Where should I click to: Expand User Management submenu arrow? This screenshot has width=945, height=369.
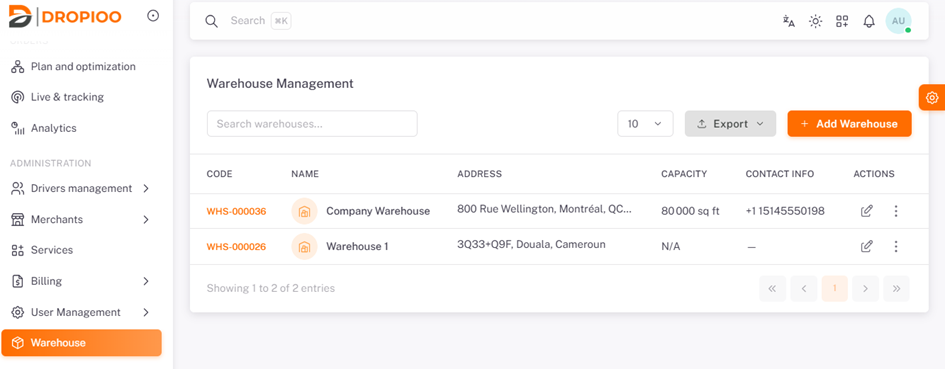(x=146, y=312)
